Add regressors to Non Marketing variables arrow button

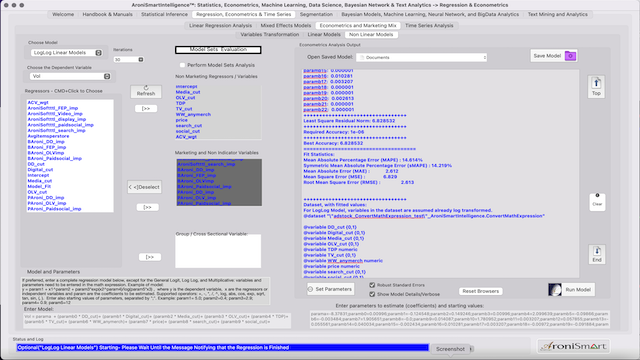pyautogui.click(x=146, y=109)
